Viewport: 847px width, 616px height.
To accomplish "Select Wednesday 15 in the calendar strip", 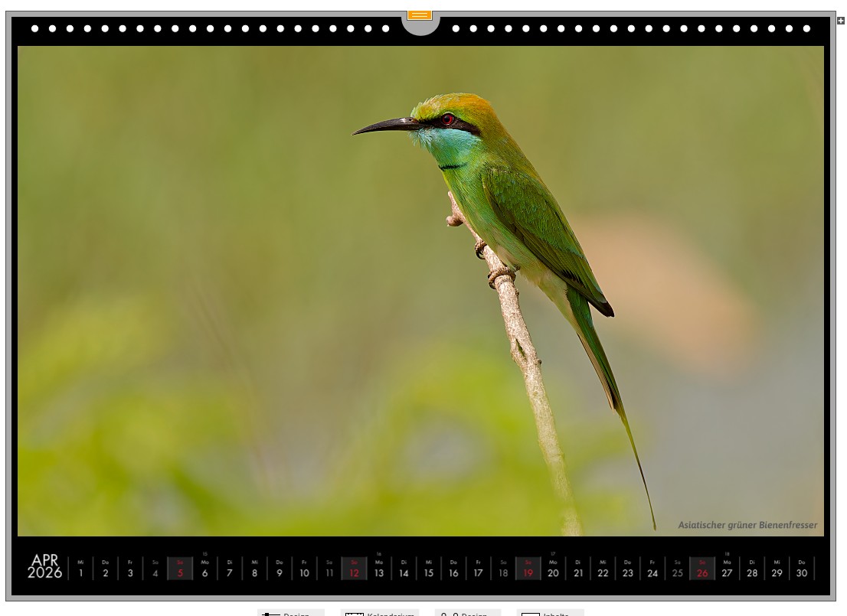I will pyautogui.click(x=429, y=569).
